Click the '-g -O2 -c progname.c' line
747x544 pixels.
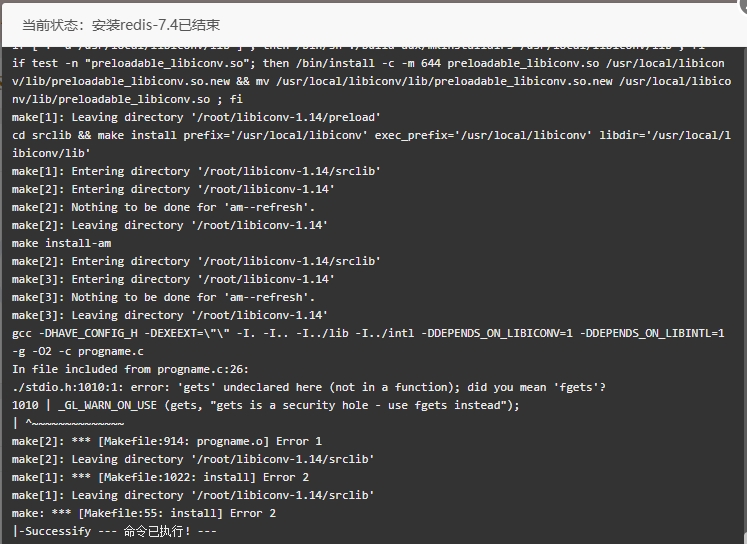coord(78,352)
